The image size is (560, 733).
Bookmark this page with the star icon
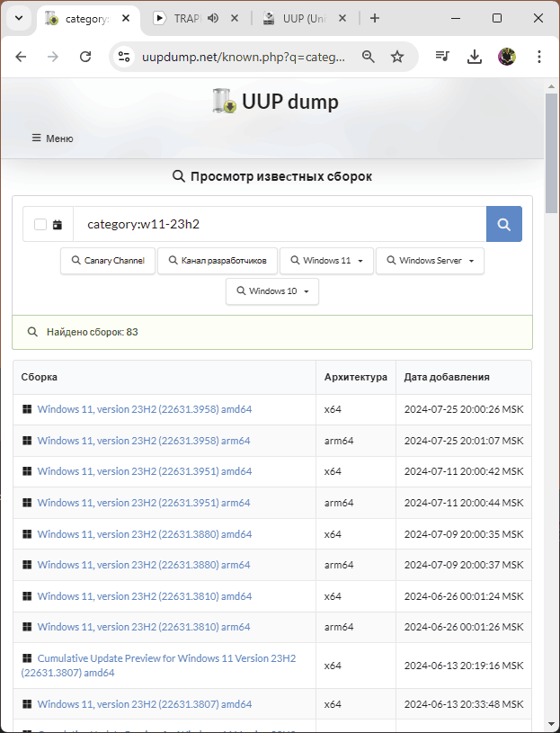coord(397,57)
